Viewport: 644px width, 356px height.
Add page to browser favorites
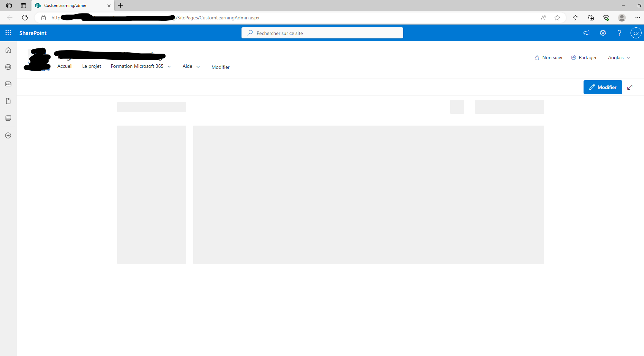pos(557,18)
